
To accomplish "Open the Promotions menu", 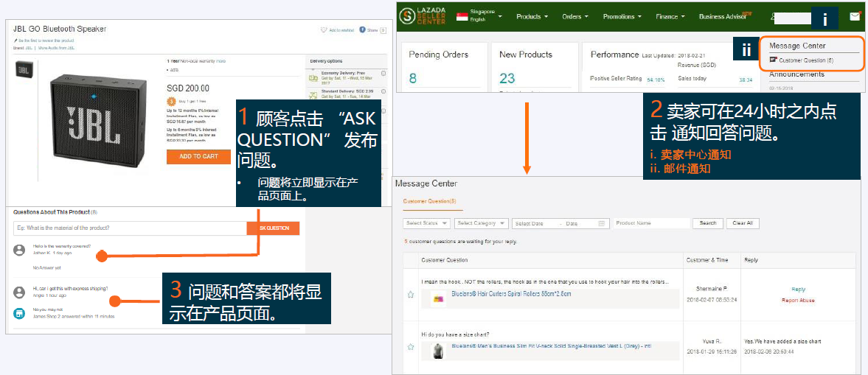I will [622, 17].
